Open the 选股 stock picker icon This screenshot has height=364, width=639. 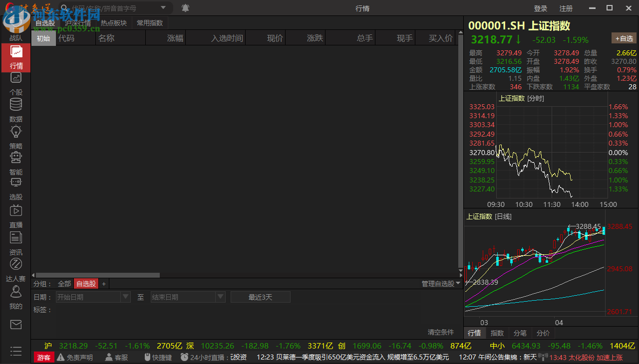pos(16,182)
